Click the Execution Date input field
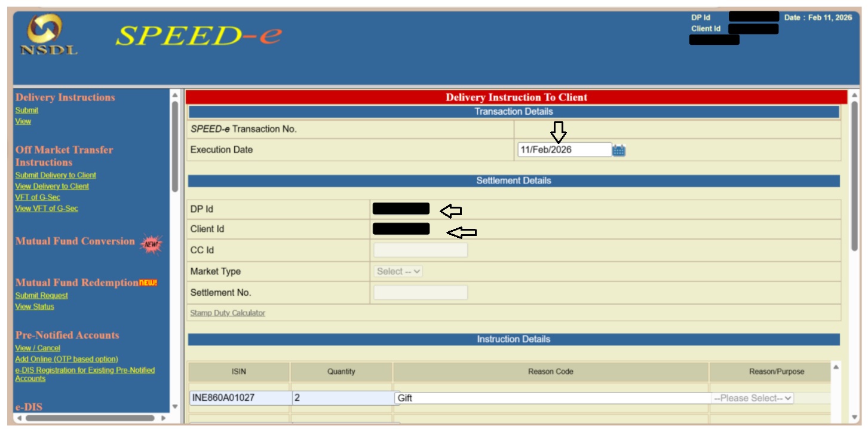Screen dimensions: 868x429 pos(564,150)
